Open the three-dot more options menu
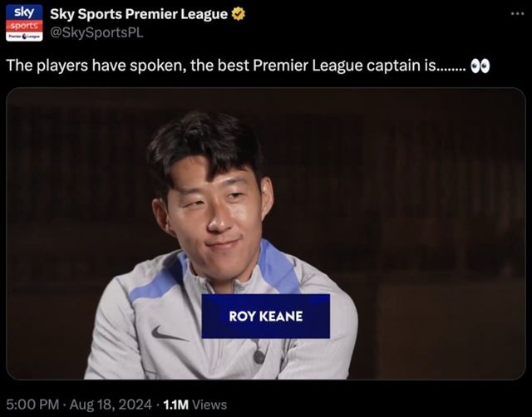The width and height of the screenshot is (532, 417). (517, 14)
